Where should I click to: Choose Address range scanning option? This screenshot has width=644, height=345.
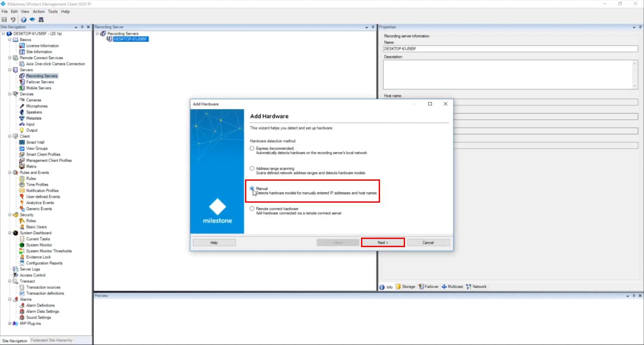[252, 168]
